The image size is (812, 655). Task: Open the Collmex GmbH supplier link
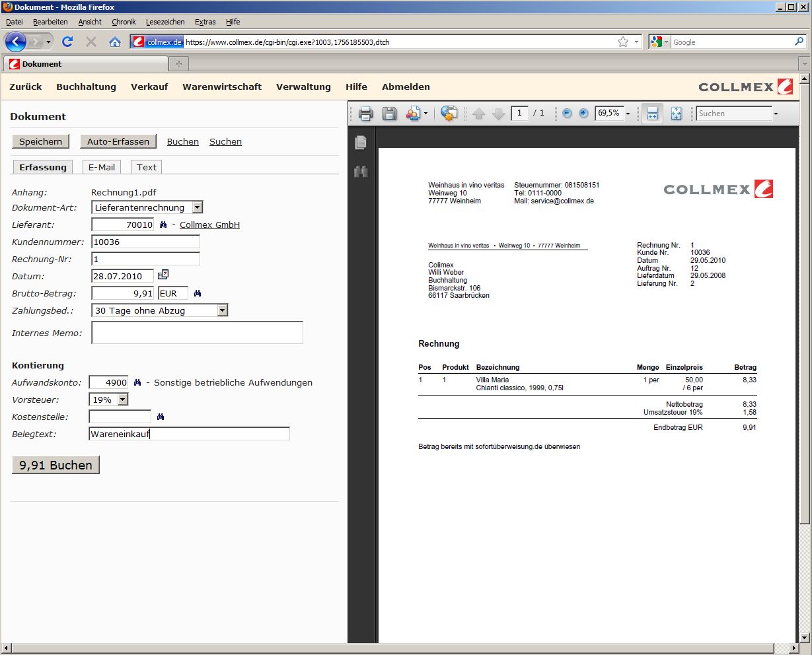point(209,225)
